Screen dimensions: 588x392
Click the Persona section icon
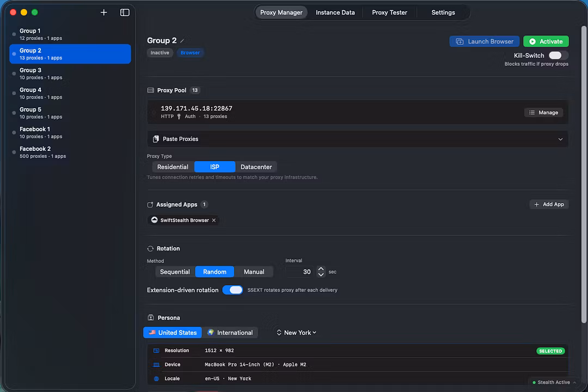[151, 318]
